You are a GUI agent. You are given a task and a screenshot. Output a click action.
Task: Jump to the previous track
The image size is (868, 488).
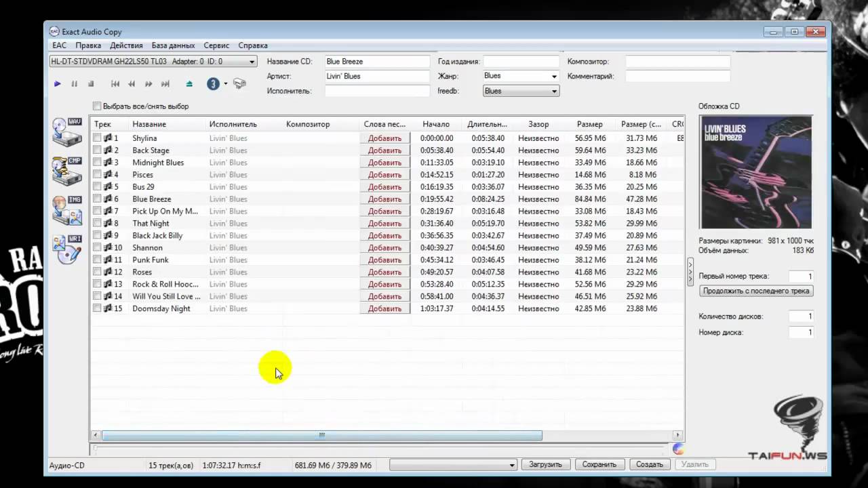pyautogui.click(x=115, y=84)
